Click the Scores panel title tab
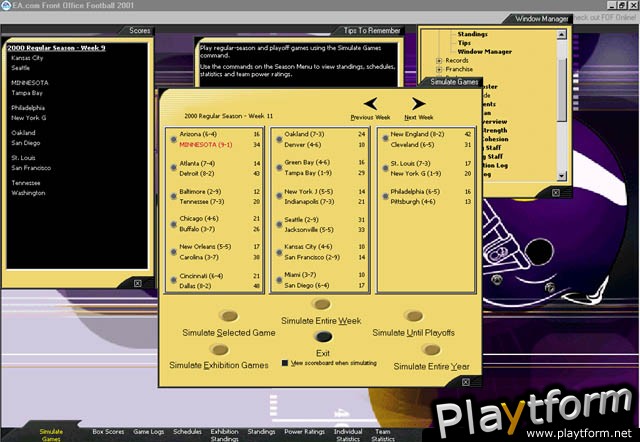Viewport: 640px width, 442px height. pos(140,30)
